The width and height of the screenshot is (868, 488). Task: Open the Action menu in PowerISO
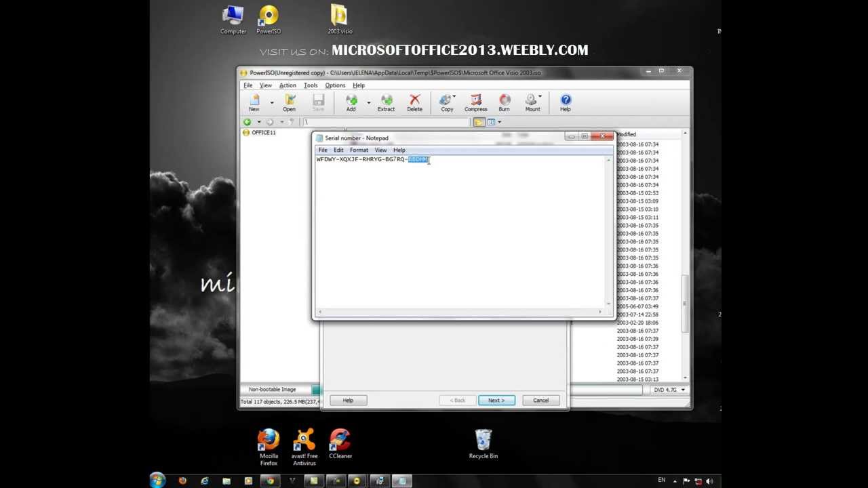pyautogui.click(x=288, y=85)
